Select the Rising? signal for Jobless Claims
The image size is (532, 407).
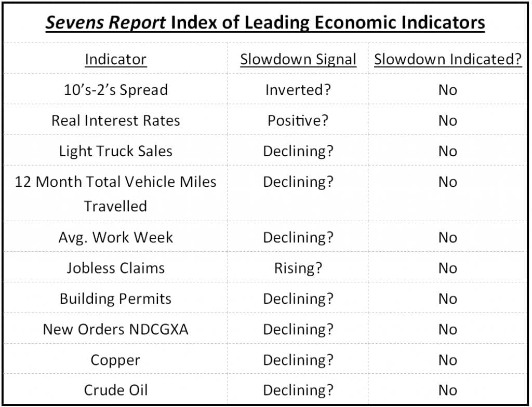click(x=298, y=268)
